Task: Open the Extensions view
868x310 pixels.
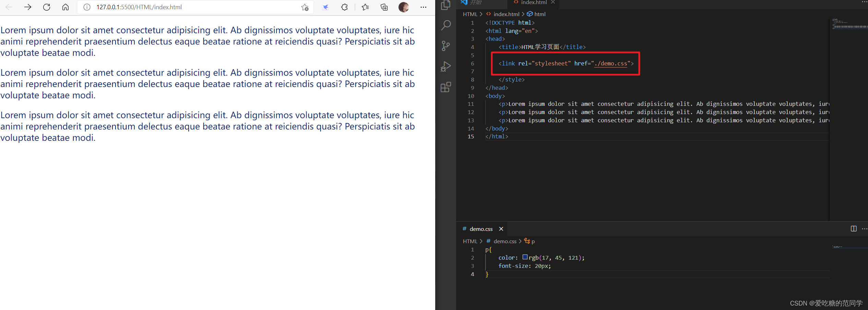Action: coord(445,87)
